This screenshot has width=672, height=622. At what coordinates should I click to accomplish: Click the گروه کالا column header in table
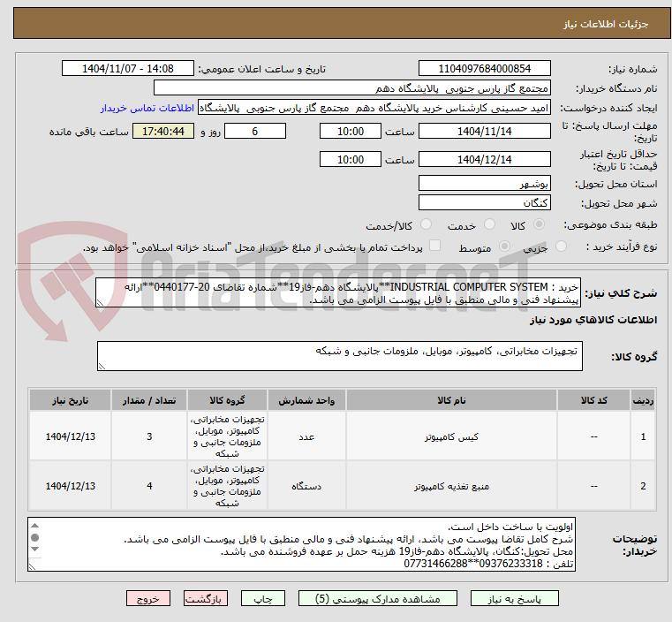[227, 400]
